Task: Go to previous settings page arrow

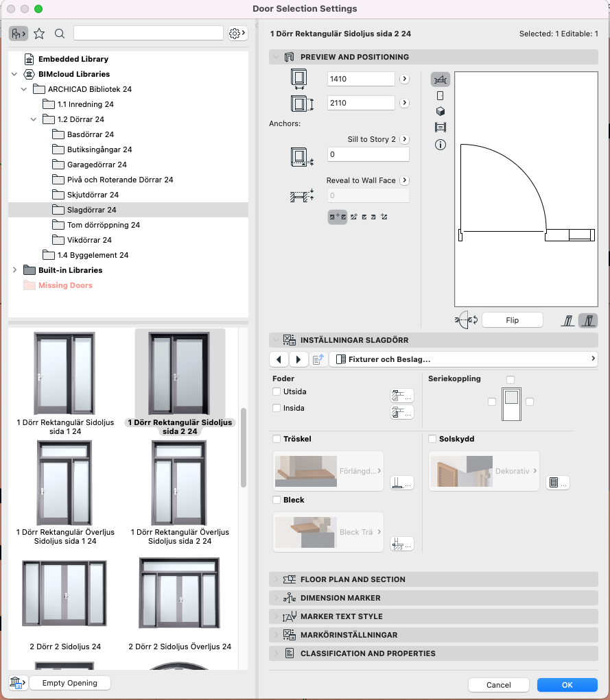Action: click(279, 359)
